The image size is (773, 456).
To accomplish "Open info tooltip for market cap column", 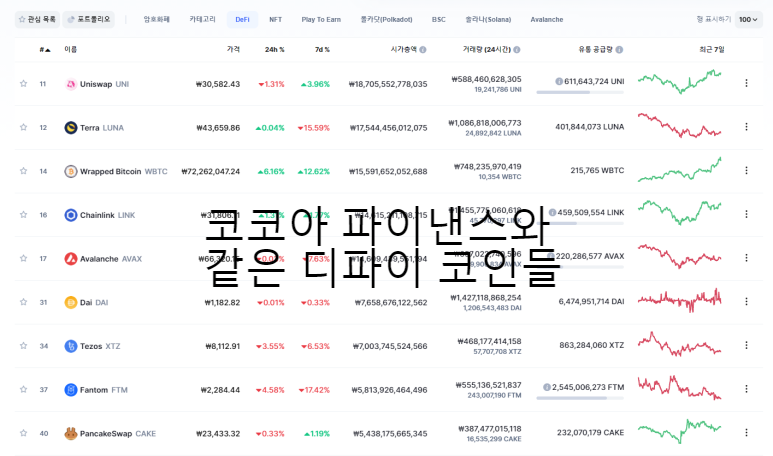I will point(423,50).
